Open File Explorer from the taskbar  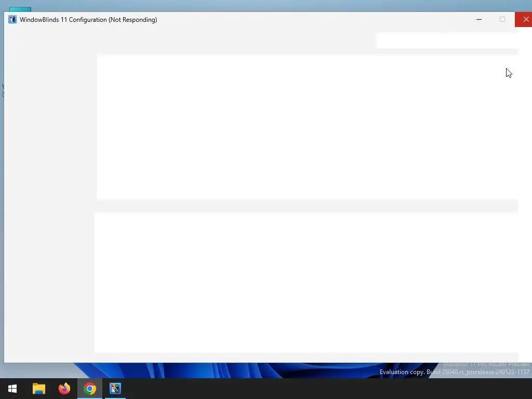pos(38,389)
